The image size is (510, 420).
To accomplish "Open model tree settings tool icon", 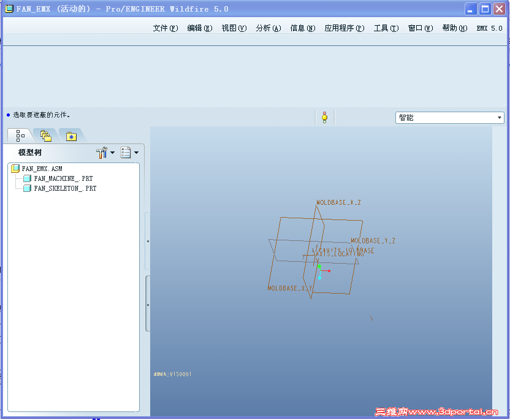I will click(102, 153).
